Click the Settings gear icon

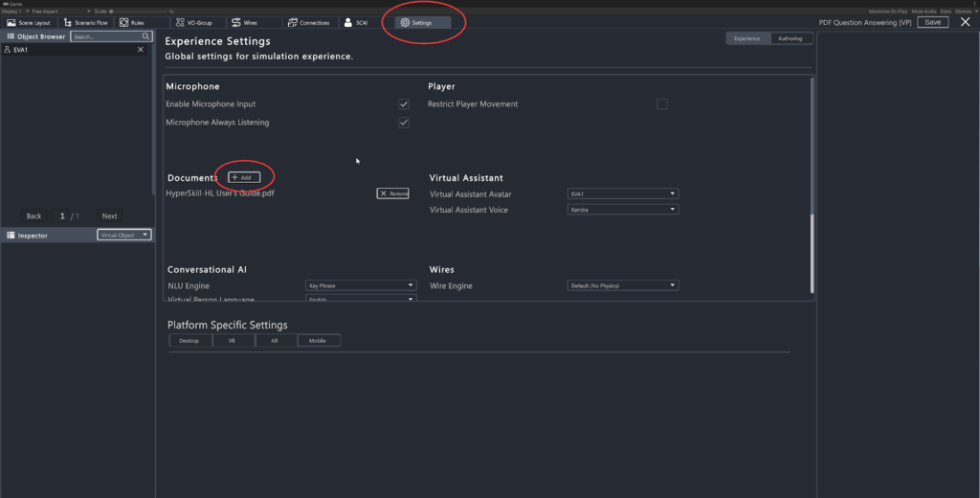tap(405, 22)
